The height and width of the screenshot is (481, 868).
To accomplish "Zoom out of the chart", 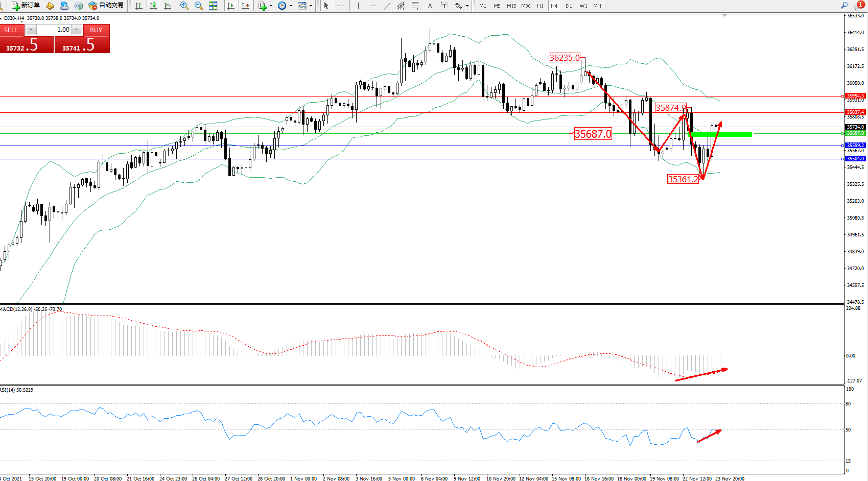I will [x=199, y=6].
